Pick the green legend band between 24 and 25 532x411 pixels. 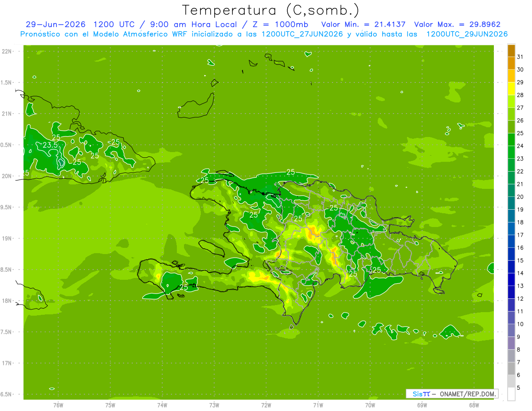pyautogui.click(x=511, y=139)
